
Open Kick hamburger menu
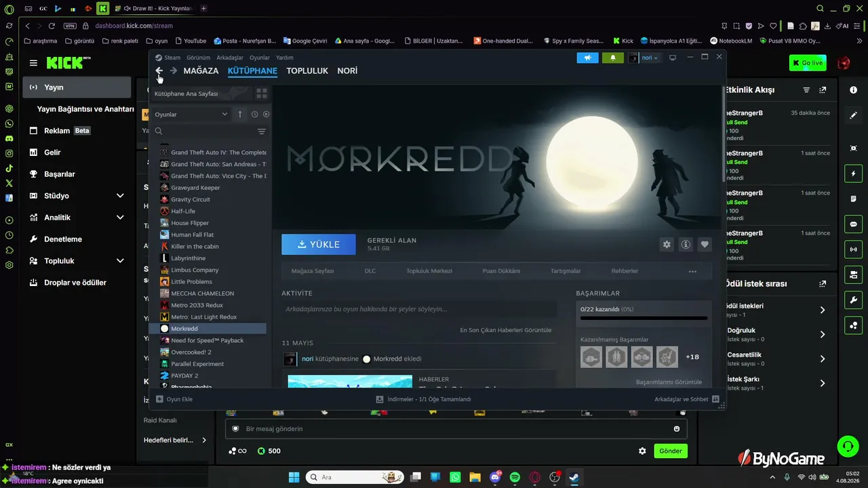click(33, 63)
